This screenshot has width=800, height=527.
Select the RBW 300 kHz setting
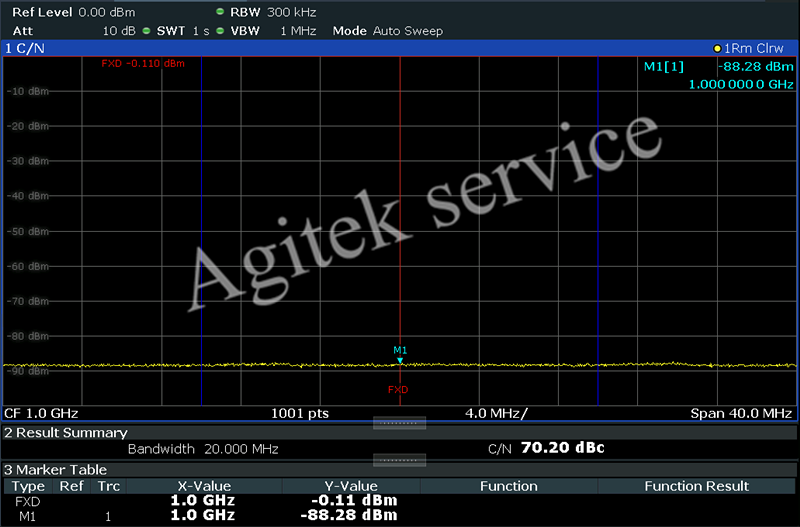pyautogui.click(x=273, y=12)
